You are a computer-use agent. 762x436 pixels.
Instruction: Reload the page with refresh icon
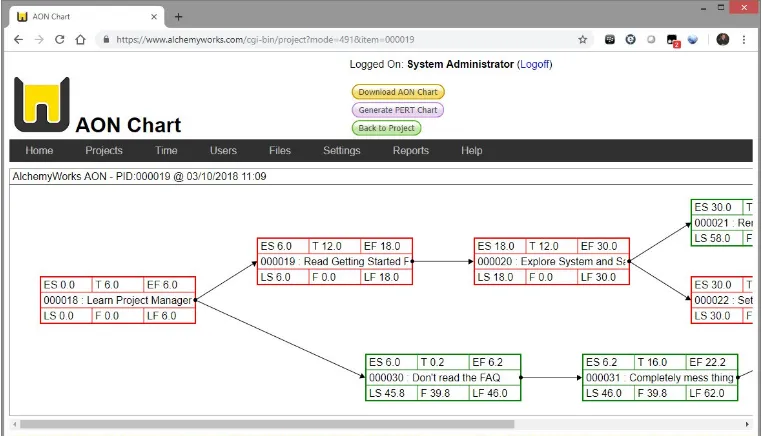coord(60,40)
